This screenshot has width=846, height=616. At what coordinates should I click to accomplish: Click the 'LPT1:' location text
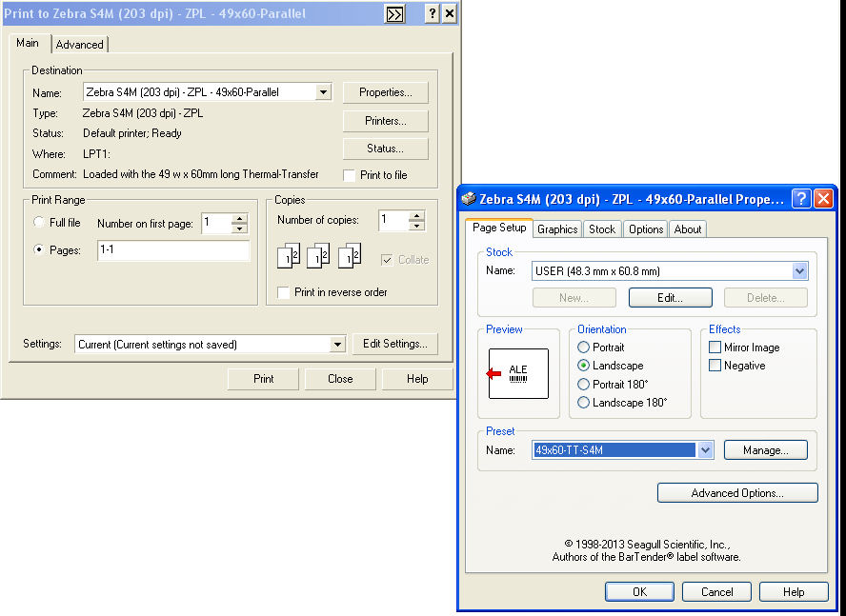coord(96,154)
